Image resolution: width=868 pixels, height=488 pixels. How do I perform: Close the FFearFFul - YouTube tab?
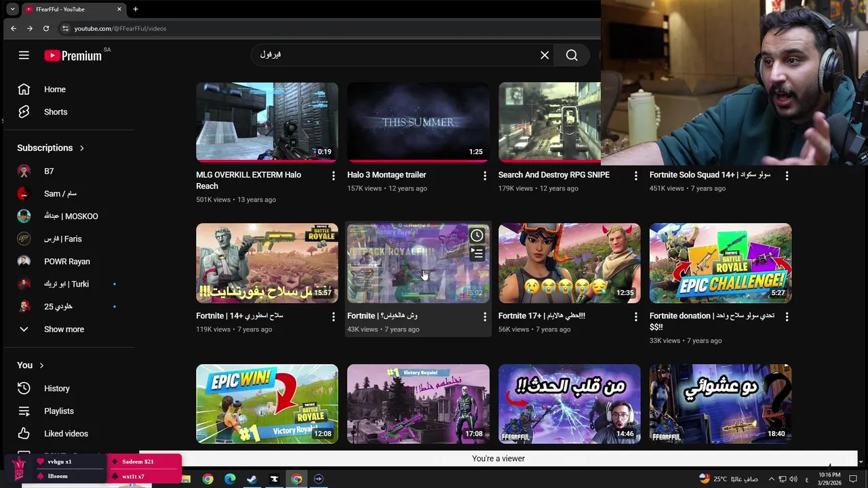pos(119,9)
